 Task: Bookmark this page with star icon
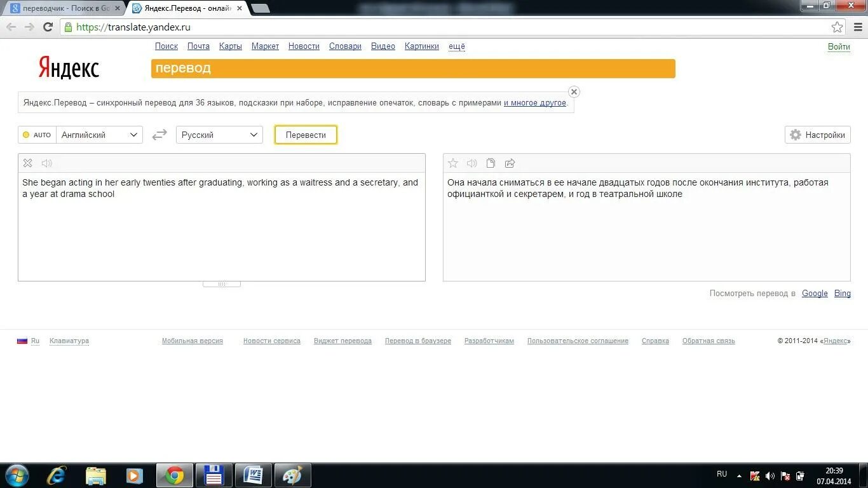[837, 27]
